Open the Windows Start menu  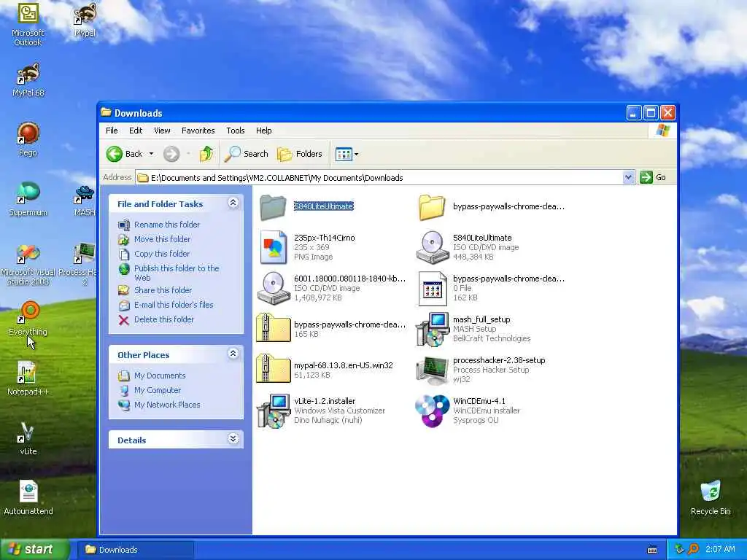34,549
